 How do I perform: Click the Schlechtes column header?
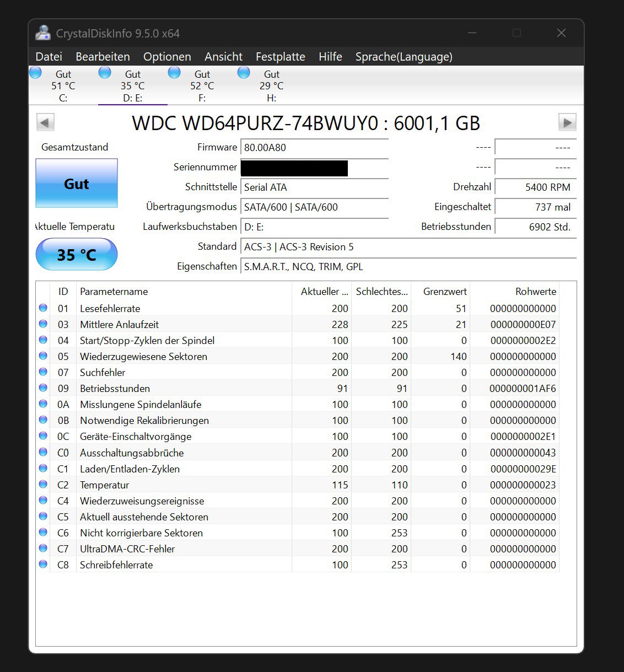pyautogui.click(x=381, y=291)
